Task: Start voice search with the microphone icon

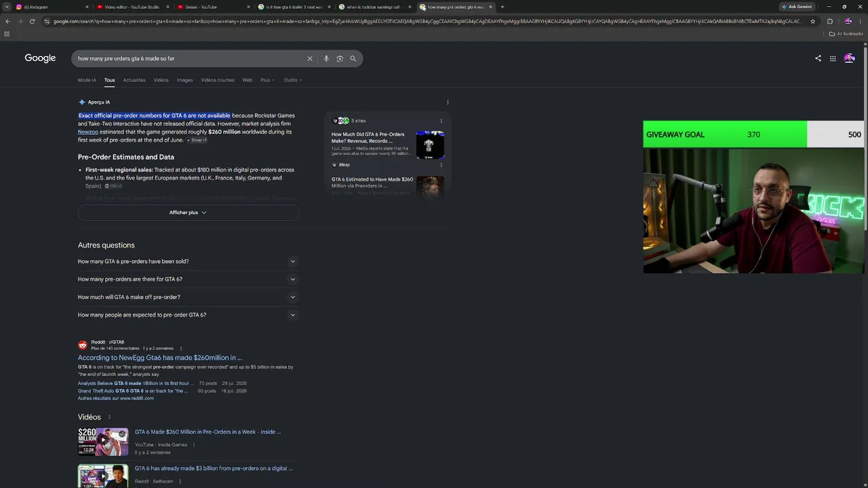Action: click(x=326, y=59)
